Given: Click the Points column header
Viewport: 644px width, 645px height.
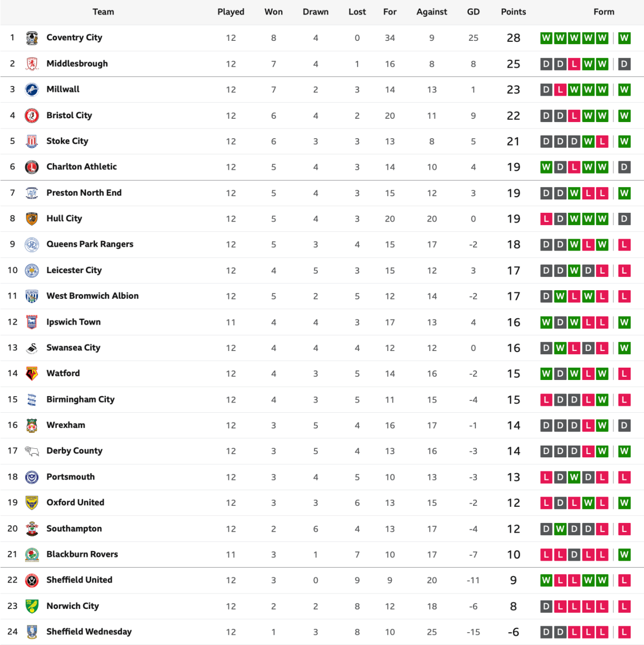Looking at the screenshot, I should tap(513, 12).
